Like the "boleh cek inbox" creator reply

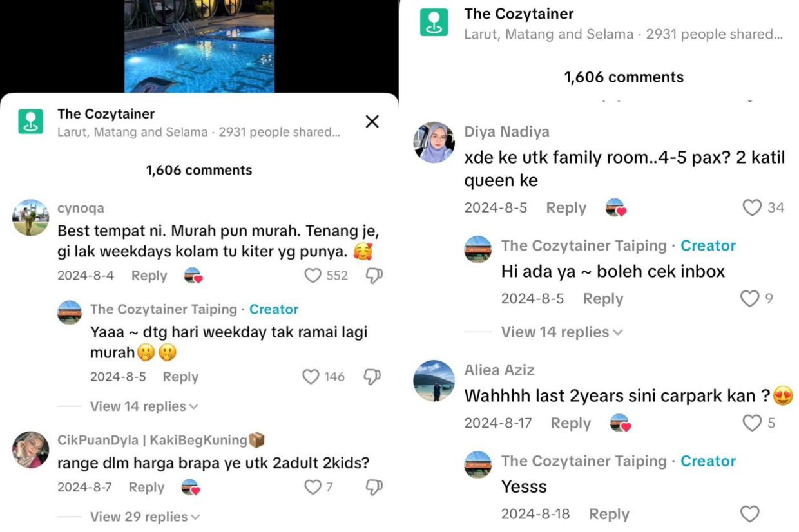click(x=750, y=298)
